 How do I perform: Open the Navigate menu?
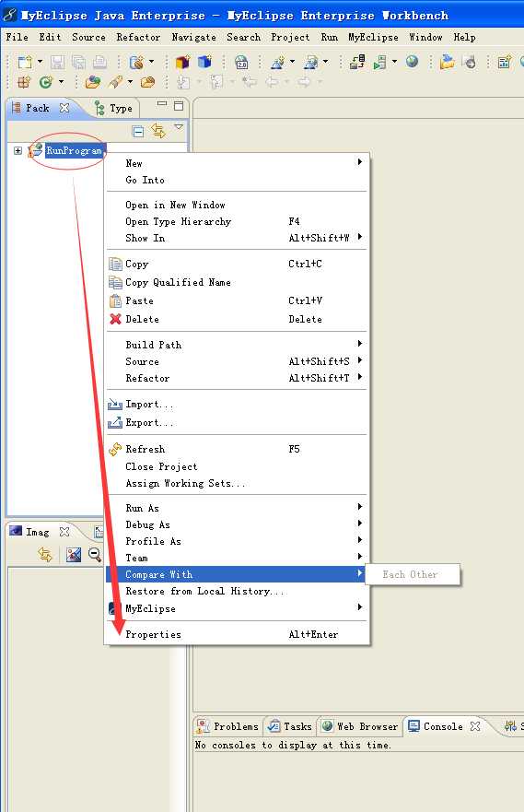click(194, 37)
